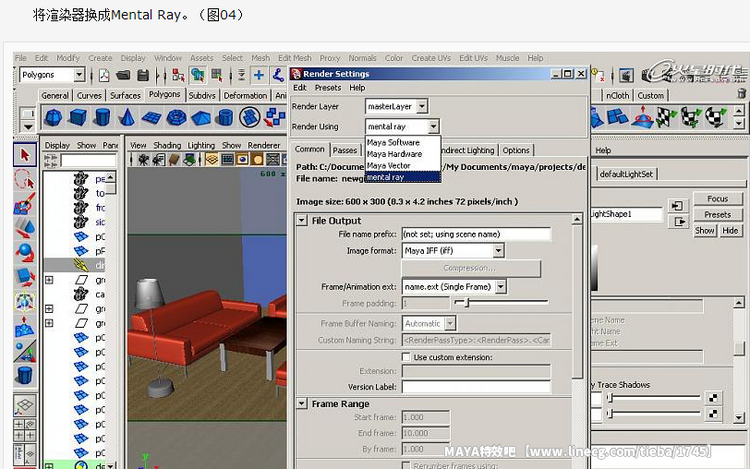Click the blue plus snap icon in status line

[x=258, y=75]
